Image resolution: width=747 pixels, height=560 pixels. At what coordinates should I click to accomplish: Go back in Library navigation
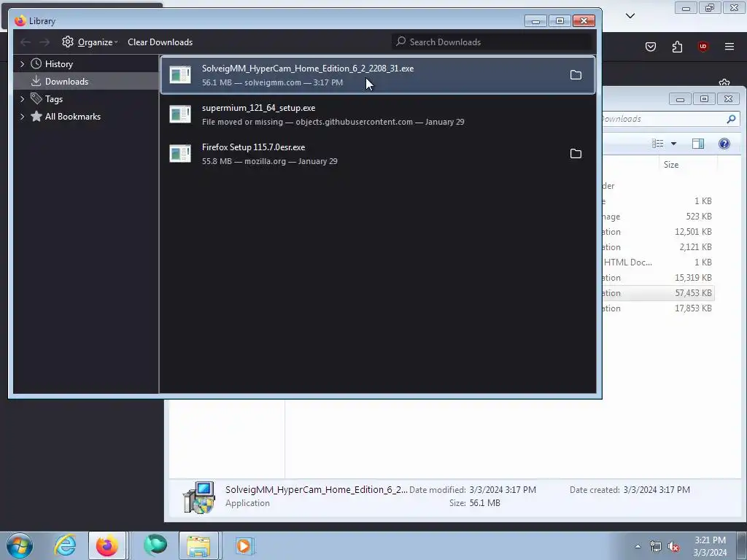click(x=26, y=42)
